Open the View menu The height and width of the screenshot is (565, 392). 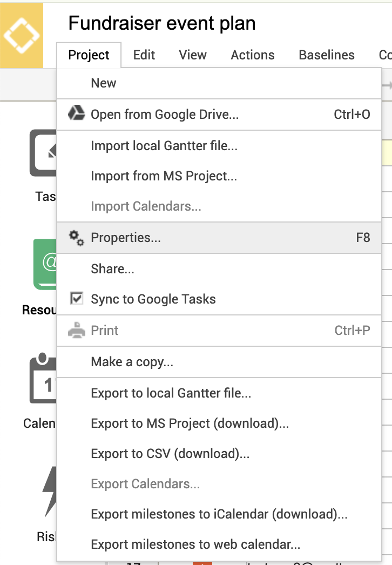(x=193, y=55)
